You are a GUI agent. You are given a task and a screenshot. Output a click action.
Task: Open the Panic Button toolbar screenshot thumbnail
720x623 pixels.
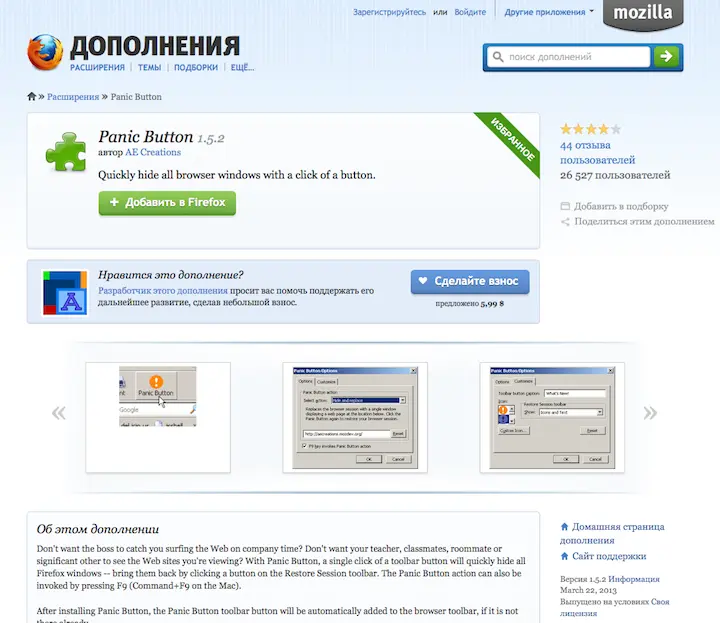pos(158,417)
